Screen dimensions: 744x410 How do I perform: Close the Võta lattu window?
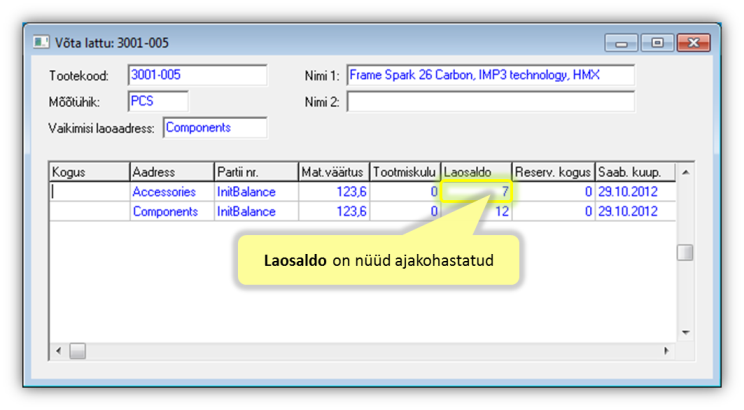(x=693, y=43)
